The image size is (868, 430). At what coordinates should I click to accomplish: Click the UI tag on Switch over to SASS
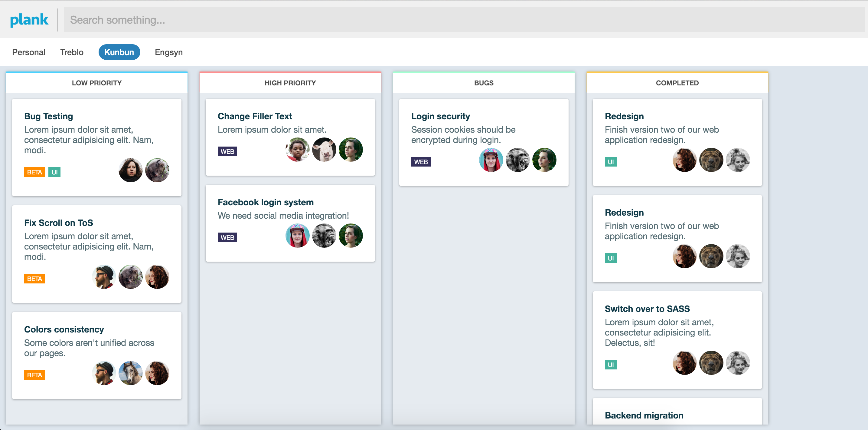pos(610,365)
